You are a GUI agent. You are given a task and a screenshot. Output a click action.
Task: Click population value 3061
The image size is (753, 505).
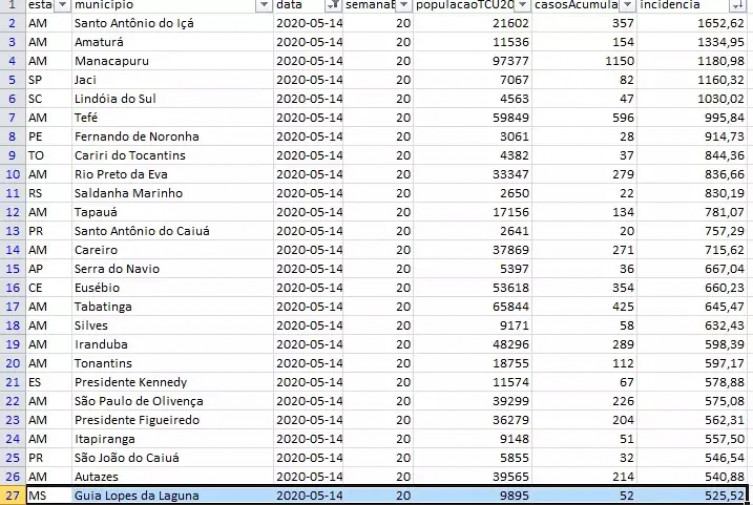[x=473, y=136]
